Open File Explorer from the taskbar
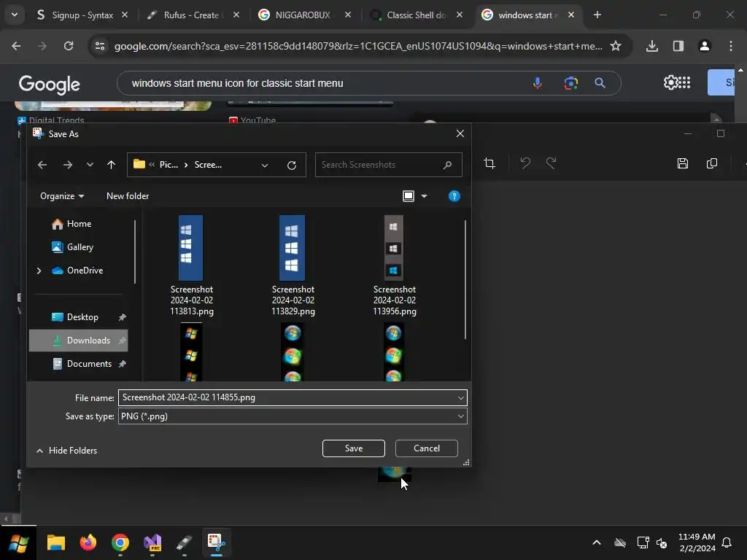The height and width of the screenshot is (560, 747). pyautogui.click(x=55, y=542)
